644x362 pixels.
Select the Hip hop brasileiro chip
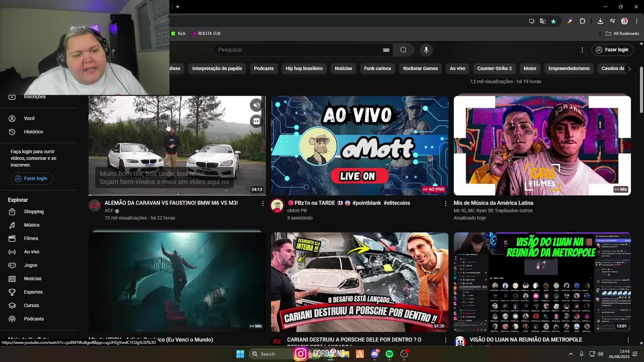tap(304, 68)
